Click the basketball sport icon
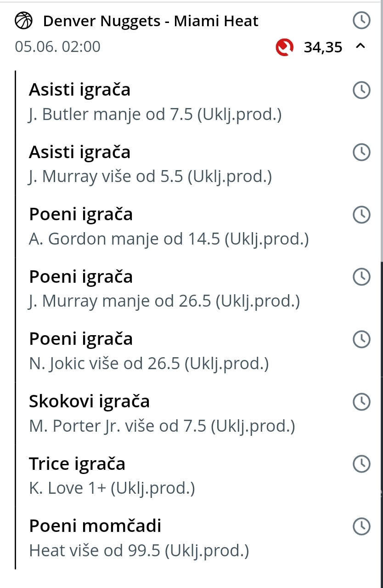The image size is (383, 588). point(24,21)
